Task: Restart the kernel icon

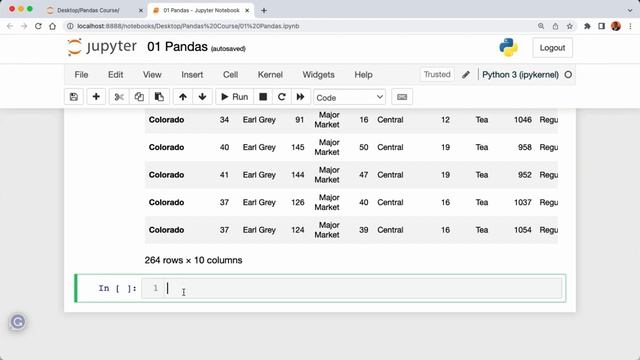Action: tap(282, 97)
